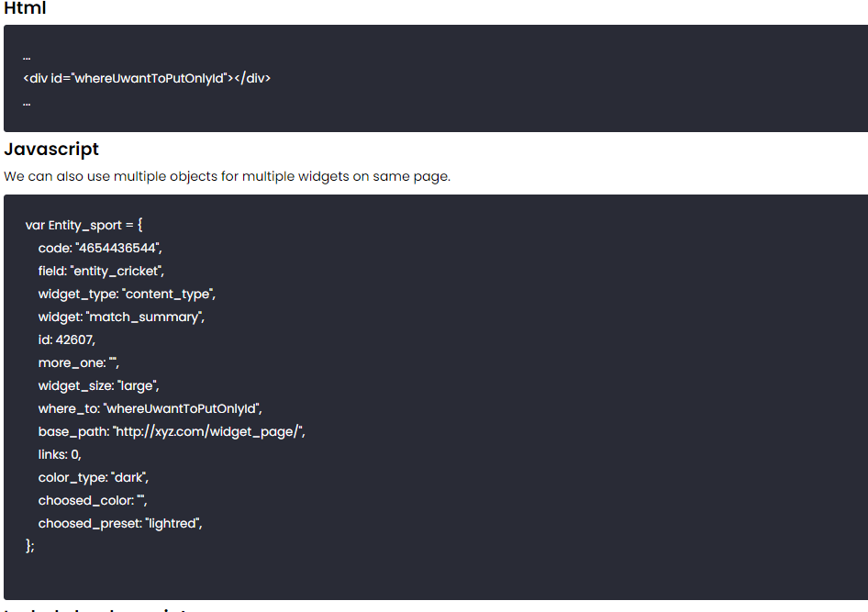868x612 pixels.
Task: Click the closing brace semicolon line
Action: coord(30,546)
